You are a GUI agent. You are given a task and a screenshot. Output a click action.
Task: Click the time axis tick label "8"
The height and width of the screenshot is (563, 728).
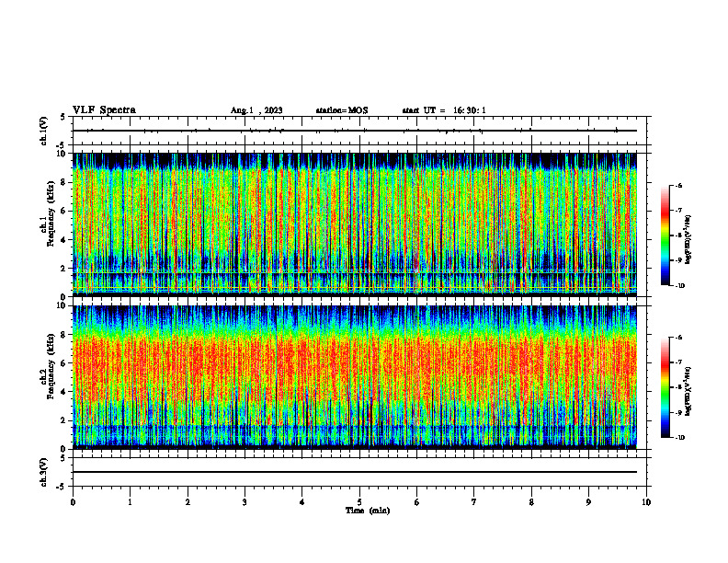pos(531,502)
